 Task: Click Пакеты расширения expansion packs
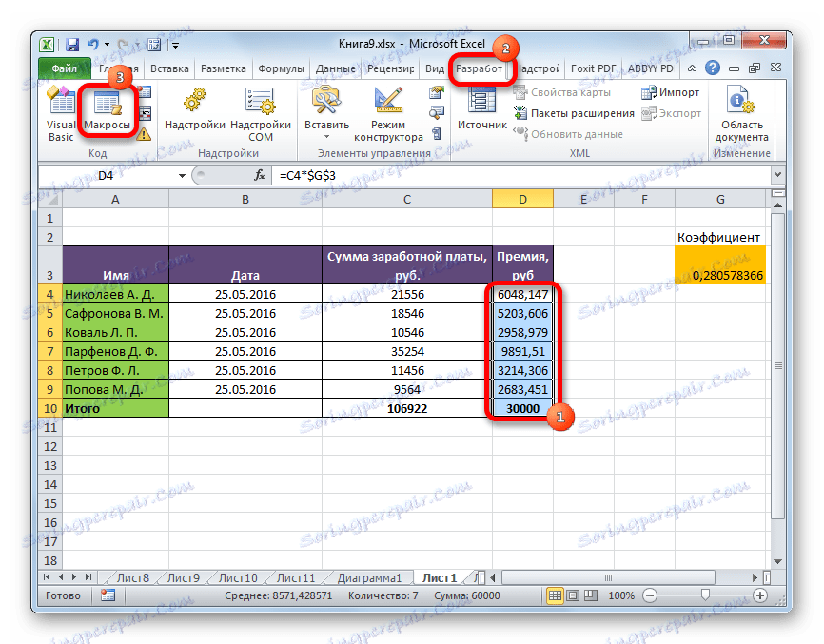click(x=574, y=113)
